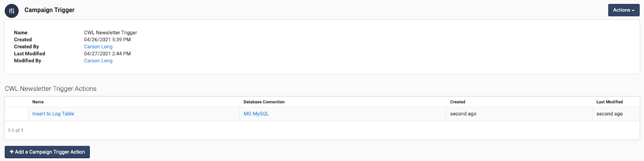Click the CWL Newsletter Trigger Actions heading
Viewport: 644px width, 161px height.
pos(51,89)
